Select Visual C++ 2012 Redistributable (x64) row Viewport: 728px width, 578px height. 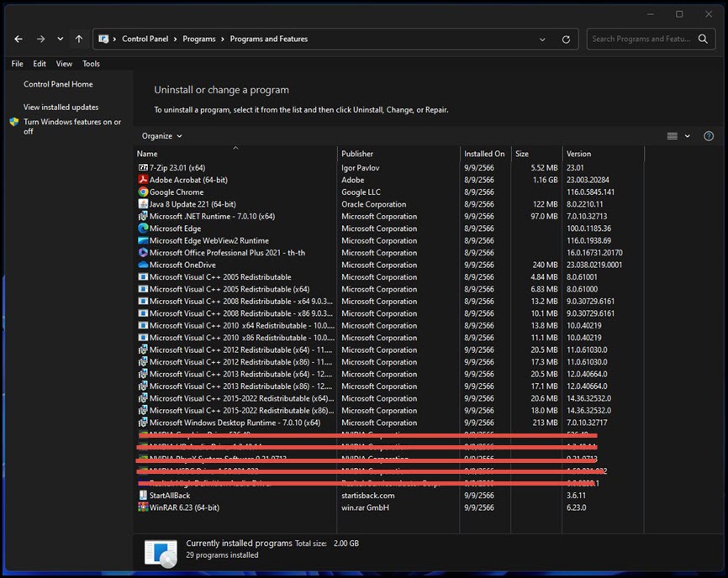coord(389,349)
